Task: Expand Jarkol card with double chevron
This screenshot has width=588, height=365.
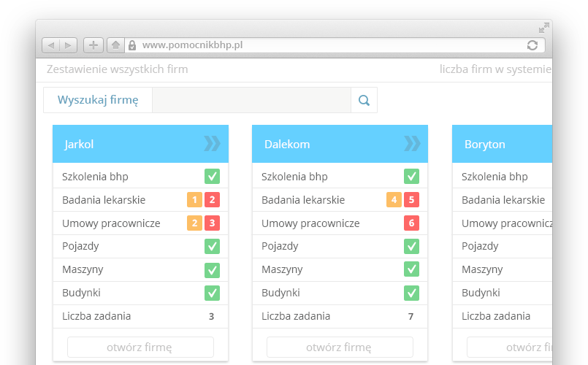Action: (212, 144)
